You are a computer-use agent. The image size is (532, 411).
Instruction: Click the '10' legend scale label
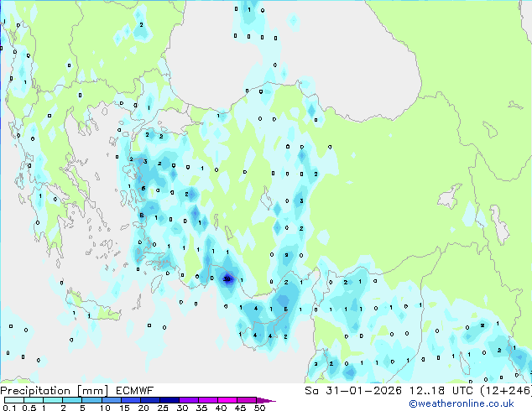[x=105, y=408]
